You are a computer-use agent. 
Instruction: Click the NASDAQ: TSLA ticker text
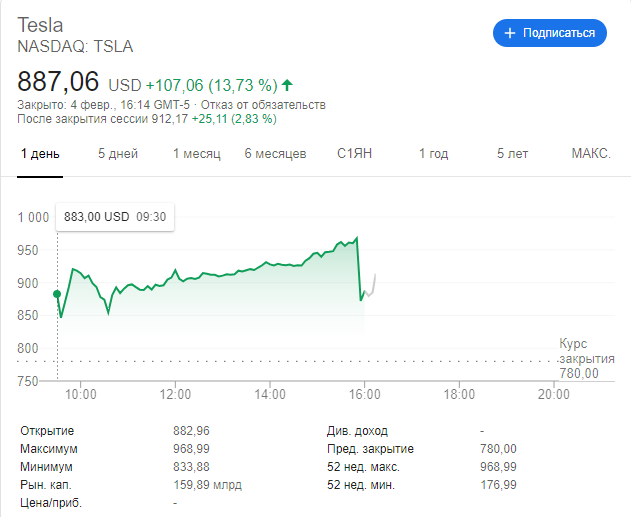coord(75,46)
